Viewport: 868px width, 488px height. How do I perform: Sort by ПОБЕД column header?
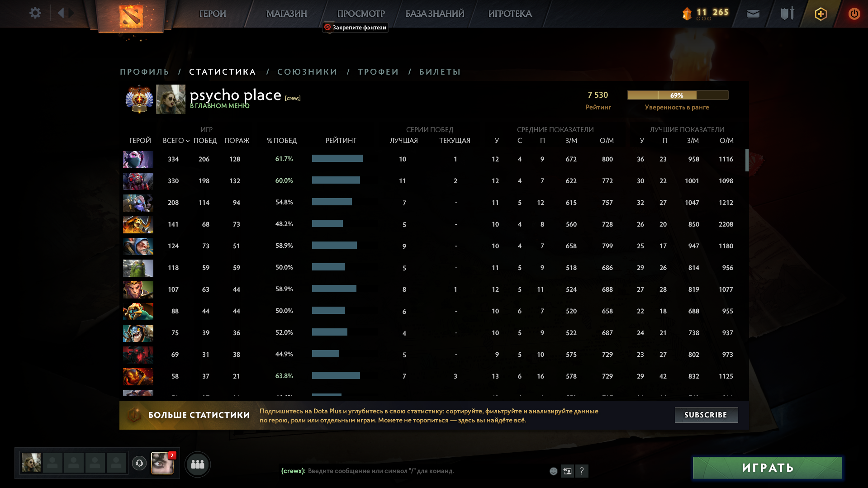coord(205,141)
